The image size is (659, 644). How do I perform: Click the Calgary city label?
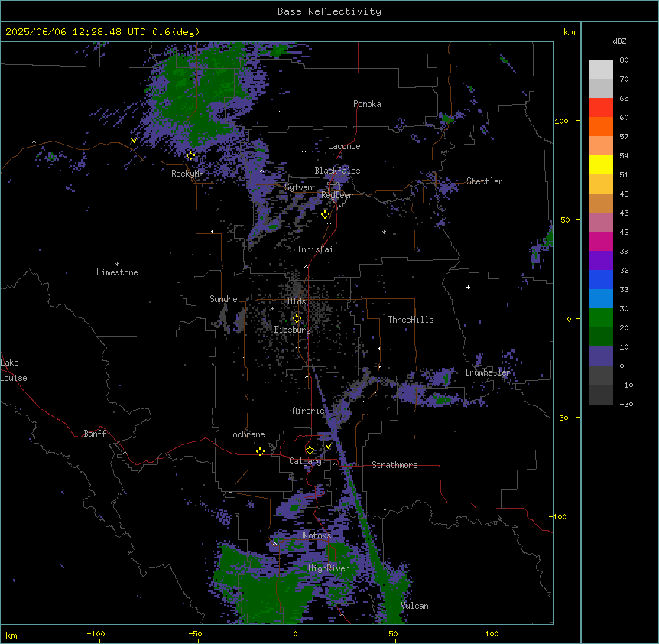305,461
